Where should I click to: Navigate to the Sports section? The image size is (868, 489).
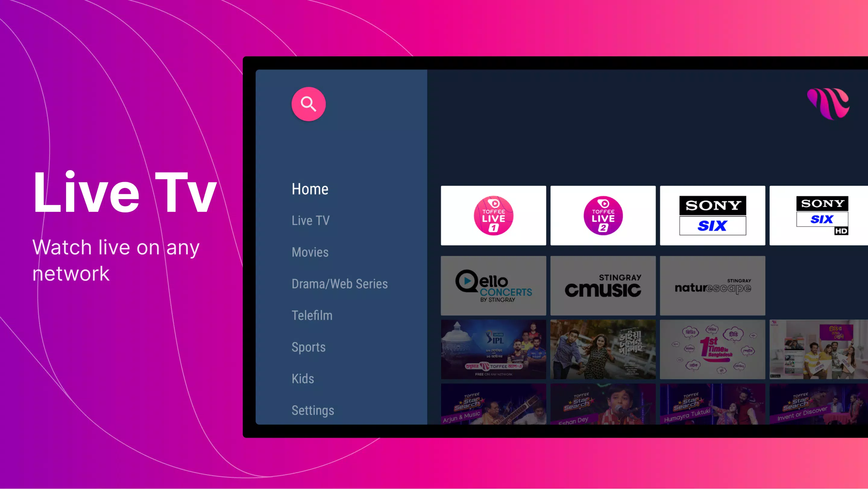point(308,347)
